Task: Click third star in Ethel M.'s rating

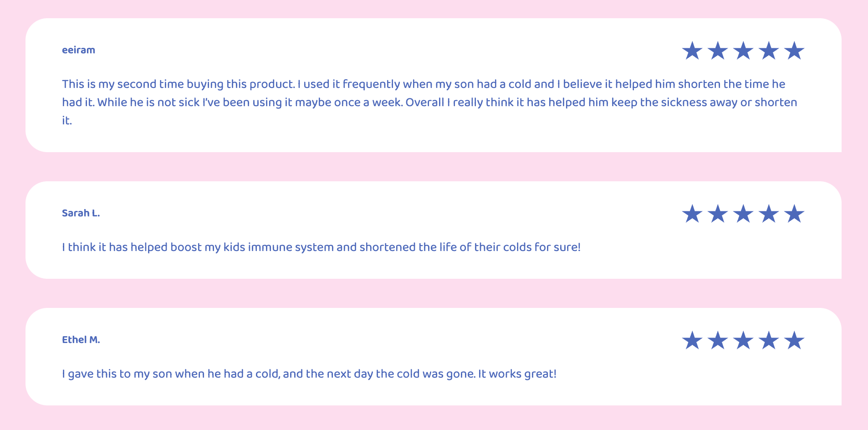Action: point(743,340)
